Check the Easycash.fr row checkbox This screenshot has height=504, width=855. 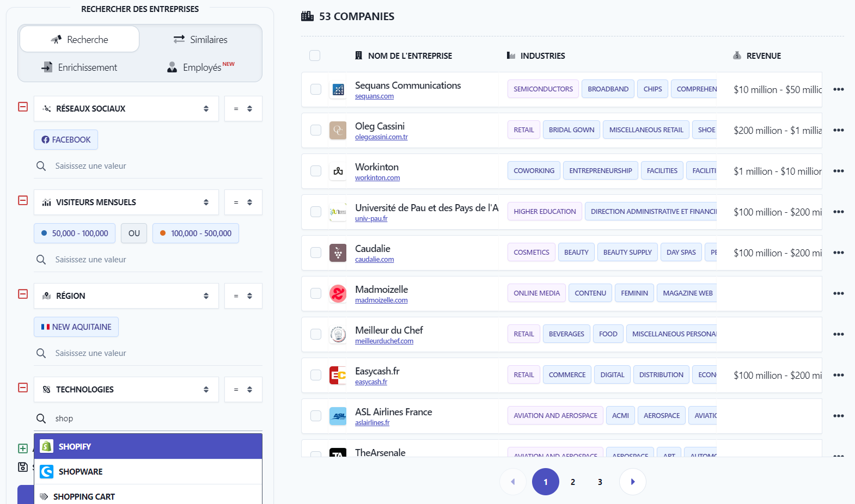coord(316,375)
